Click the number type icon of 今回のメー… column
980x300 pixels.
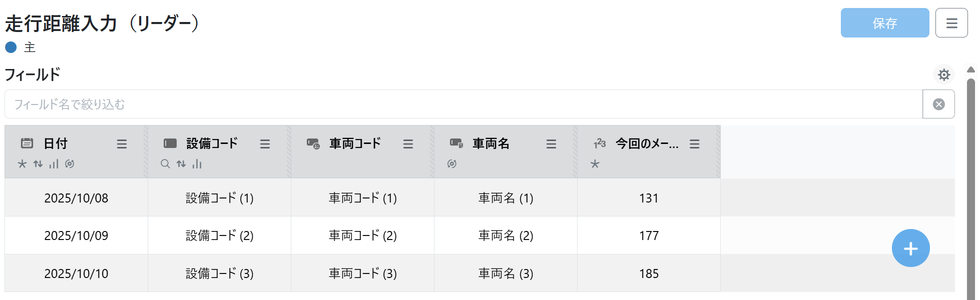pyautogui.click(x=600, y=144)
